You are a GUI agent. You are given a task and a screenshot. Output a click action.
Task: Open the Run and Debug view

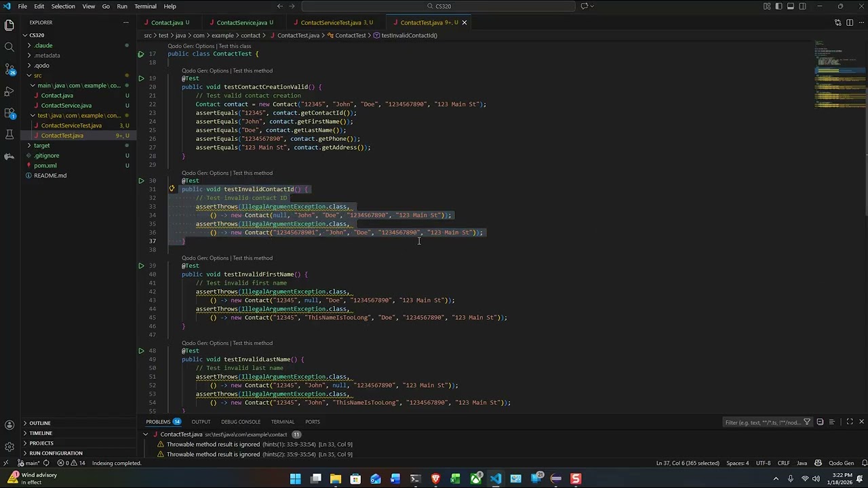click(9, 91)
